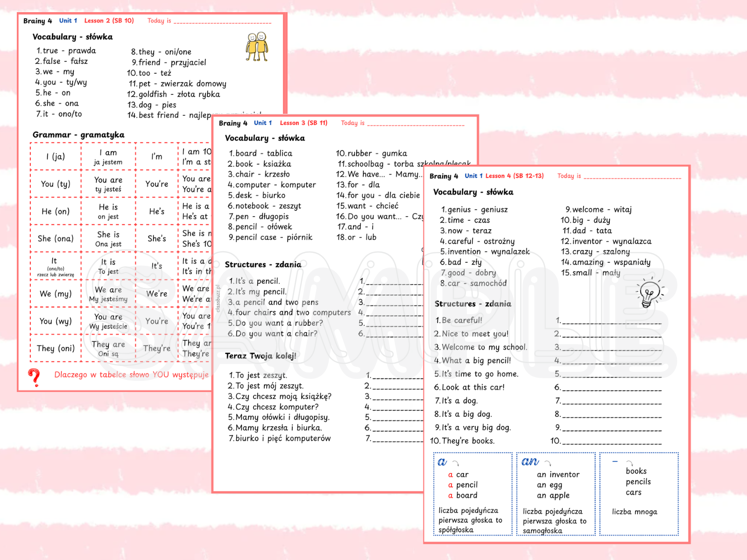Click the "computer - komputer" vocabulary entry
The width and height of the screenshot is (747, 560).
coord(272,185)
